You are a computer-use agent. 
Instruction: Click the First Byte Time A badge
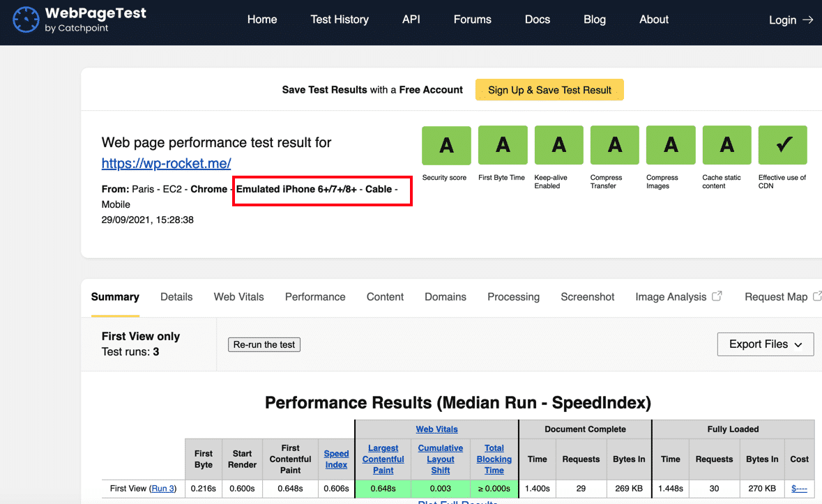coord(502,145)
